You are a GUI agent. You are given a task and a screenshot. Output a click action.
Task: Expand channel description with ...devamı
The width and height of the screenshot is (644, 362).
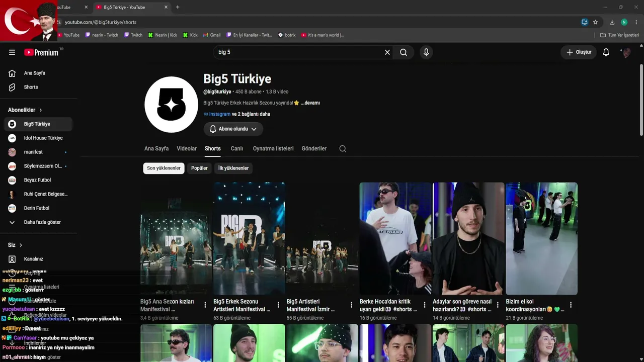click(x=310, y=103)
